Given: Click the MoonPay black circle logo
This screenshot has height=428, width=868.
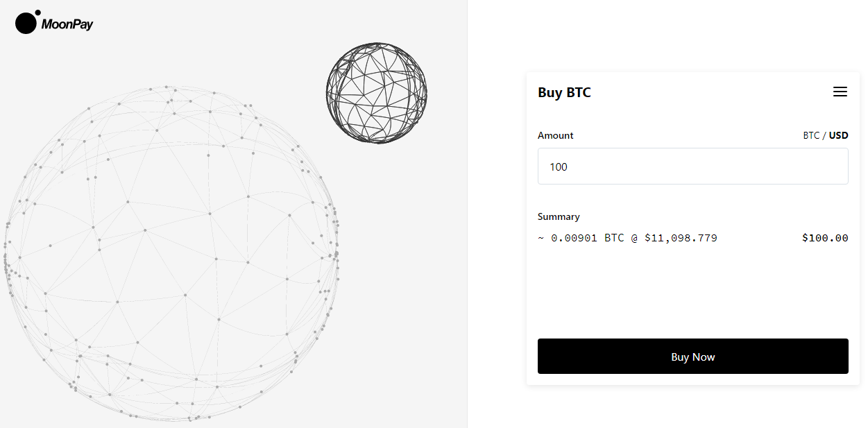Looking at the screenshot, I should click(25, 24).
